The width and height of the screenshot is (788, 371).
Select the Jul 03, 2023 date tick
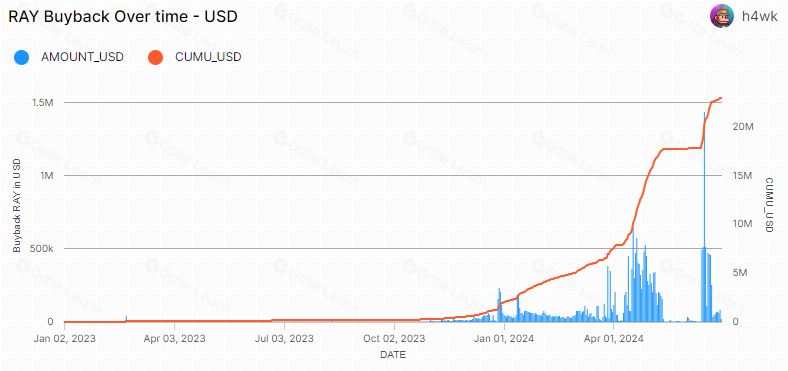pos(284,338)
